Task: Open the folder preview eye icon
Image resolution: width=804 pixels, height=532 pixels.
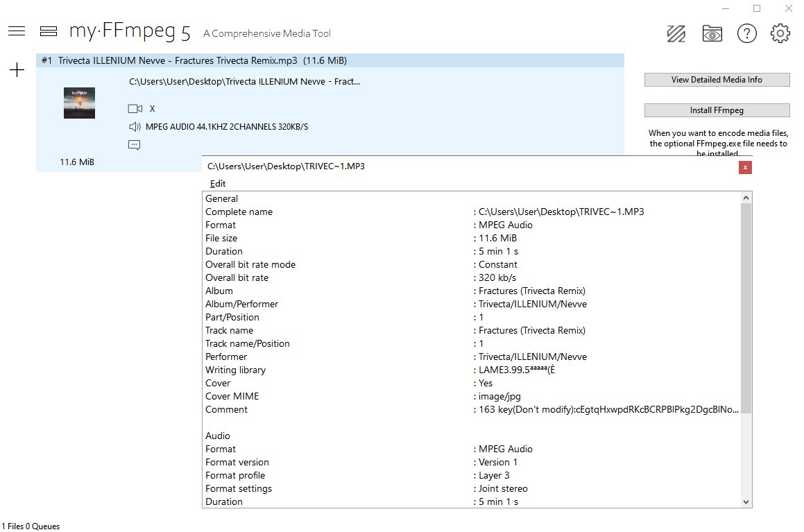Action: tap(712, 33)
